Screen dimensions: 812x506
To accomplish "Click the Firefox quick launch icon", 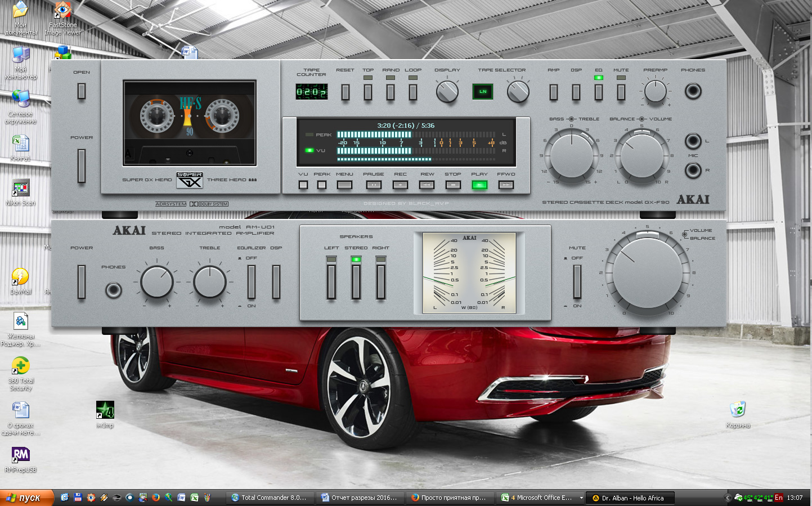I will pyautogui.click(x=155, y=498).
